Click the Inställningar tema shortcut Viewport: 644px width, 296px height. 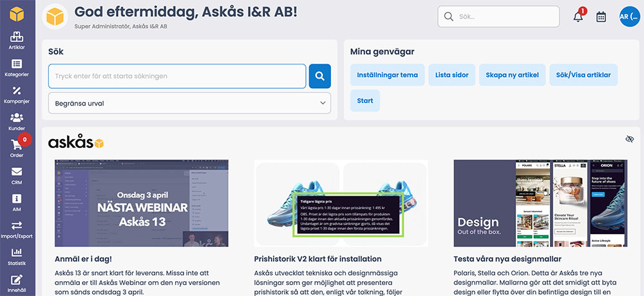(387, 75)
